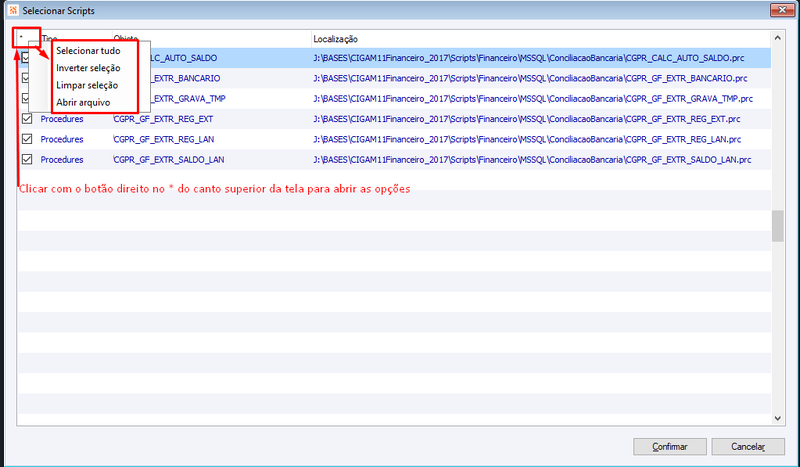Confirm the script selection with Confirmar
This screenshot has height=467, width=800.
coord(670,447)
